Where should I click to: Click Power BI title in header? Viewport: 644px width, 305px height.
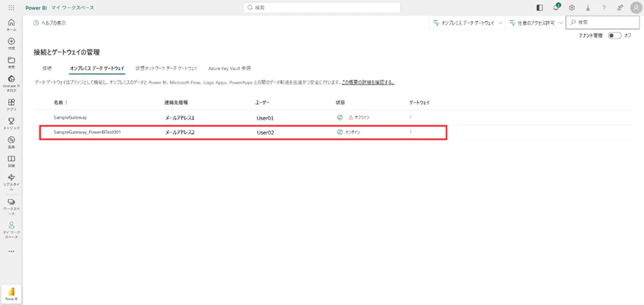(36, 8)
